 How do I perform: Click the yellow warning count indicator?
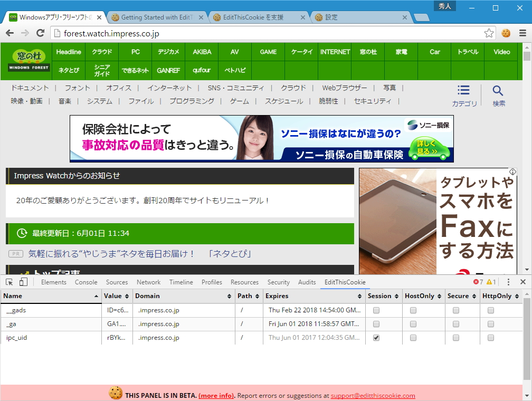[491, 282]
